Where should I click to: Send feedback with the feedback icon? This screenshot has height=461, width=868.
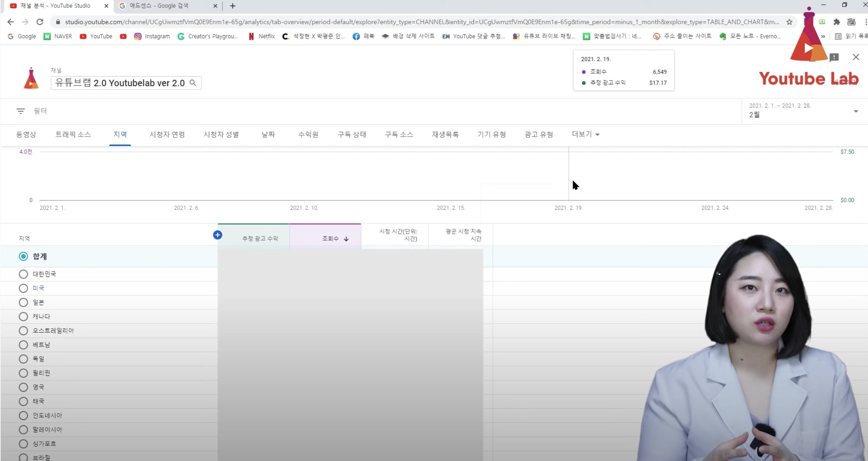tap(834, 57)
